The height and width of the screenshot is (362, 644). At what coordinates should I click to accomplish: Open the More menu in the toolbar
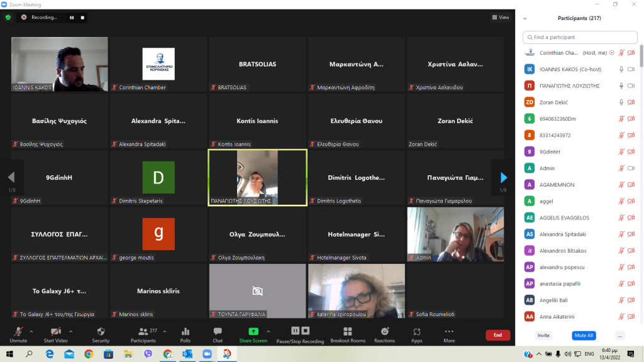click(x=449, y=334)
